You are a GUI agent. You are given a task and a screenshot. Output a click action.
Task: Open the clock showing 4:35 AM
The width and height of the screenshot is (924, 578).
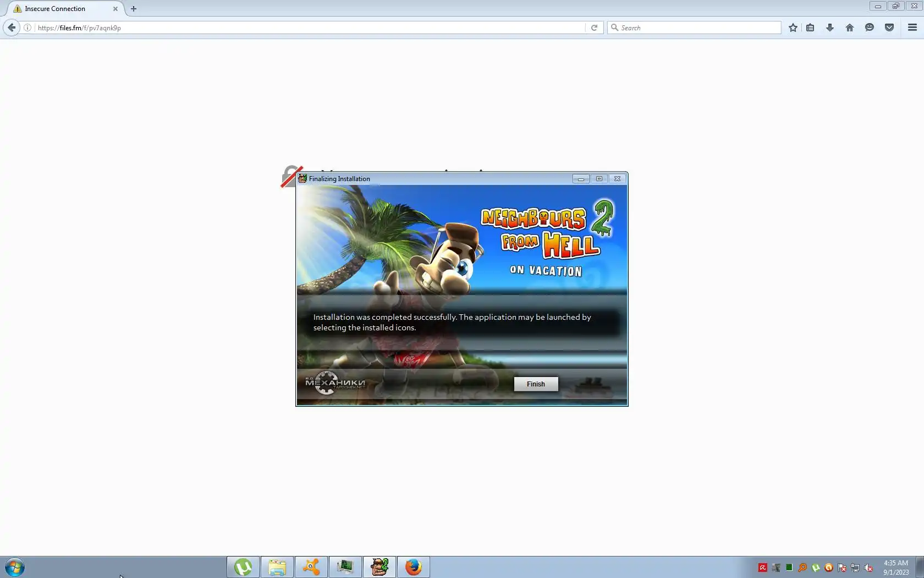click(x=896, y=568)
